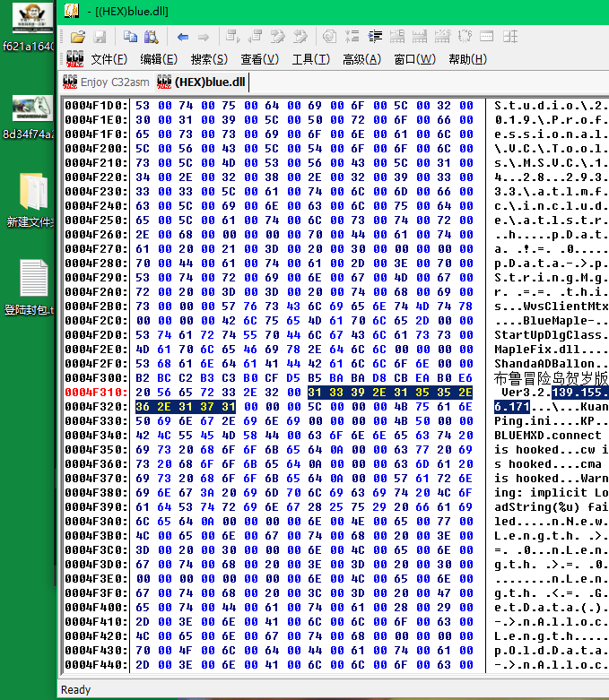Expand the 查看(V) menu

click(x=259, y=59)
